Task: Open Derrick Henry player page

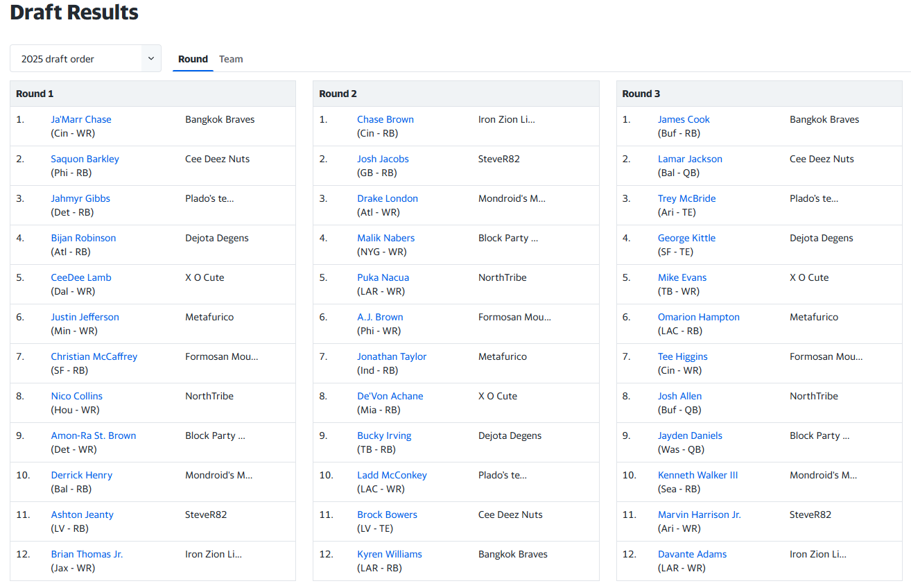Action: [x=81, y=475]
